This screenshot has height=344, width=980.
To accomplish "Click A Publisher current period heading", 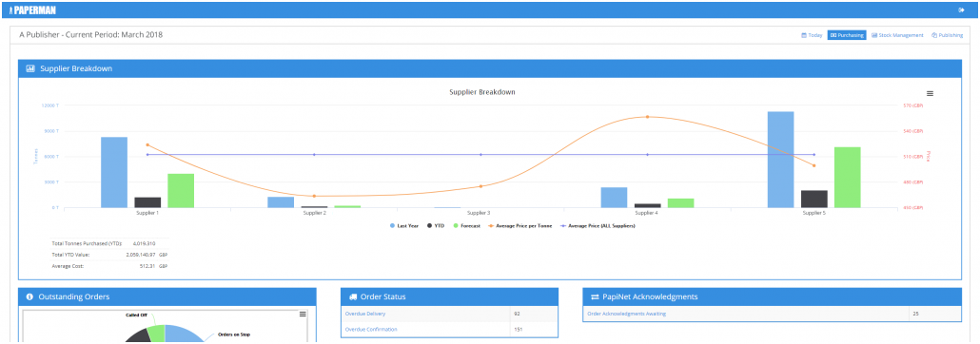I will (90, 35).
